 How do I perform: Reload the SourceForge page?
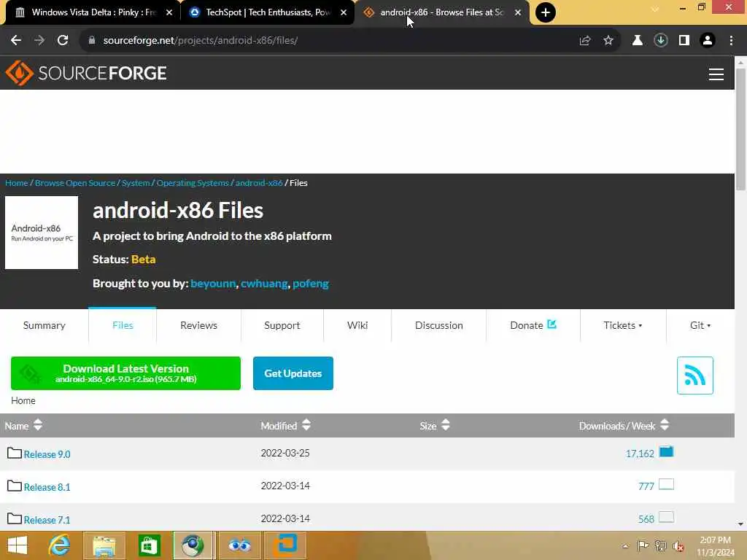pyautogui.click(x=63, y=41)
